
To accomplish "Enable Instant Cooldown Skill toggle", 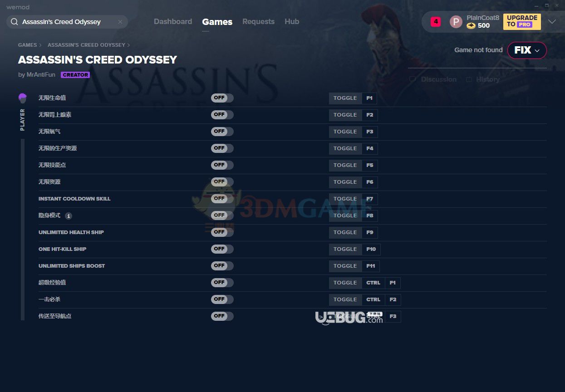I will coord(222,199).
